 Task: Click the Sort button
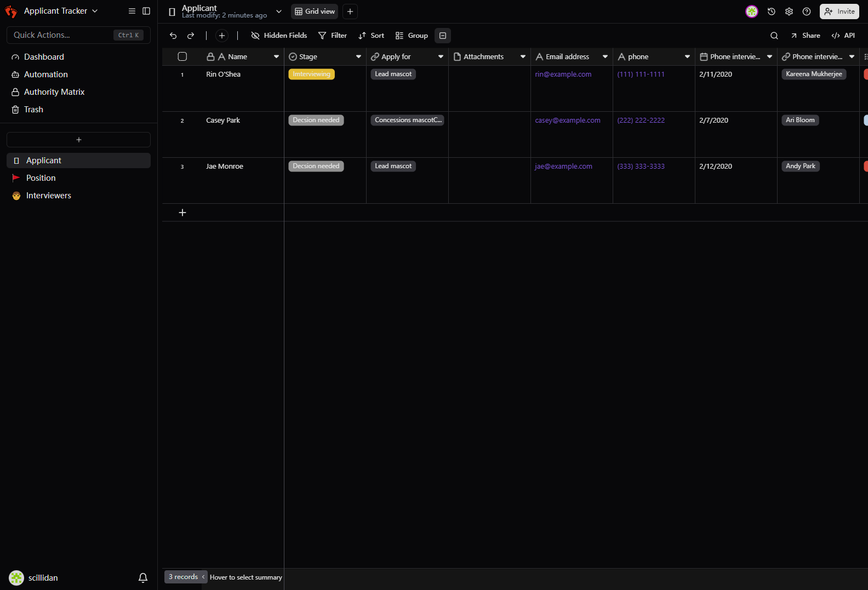click(371, 36)
